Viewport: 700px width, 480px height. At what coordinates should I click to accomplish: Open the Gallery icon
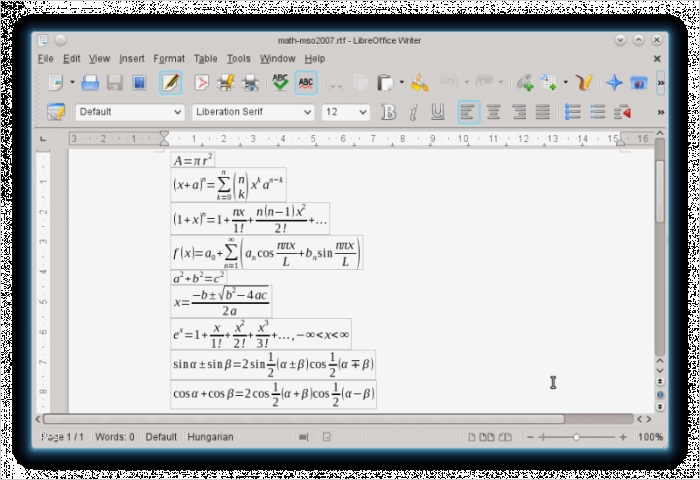coord(639,83)
